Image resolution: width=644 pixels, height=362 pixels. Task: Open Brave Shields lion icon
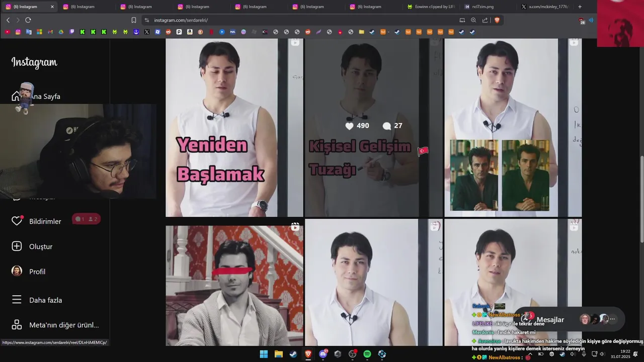[497, 20]
